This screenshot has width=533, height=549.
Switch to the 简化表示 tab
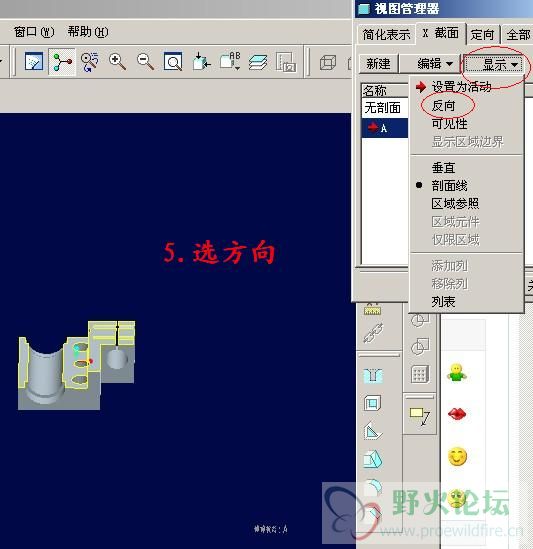pyautogui.click(x=386, y=35)
